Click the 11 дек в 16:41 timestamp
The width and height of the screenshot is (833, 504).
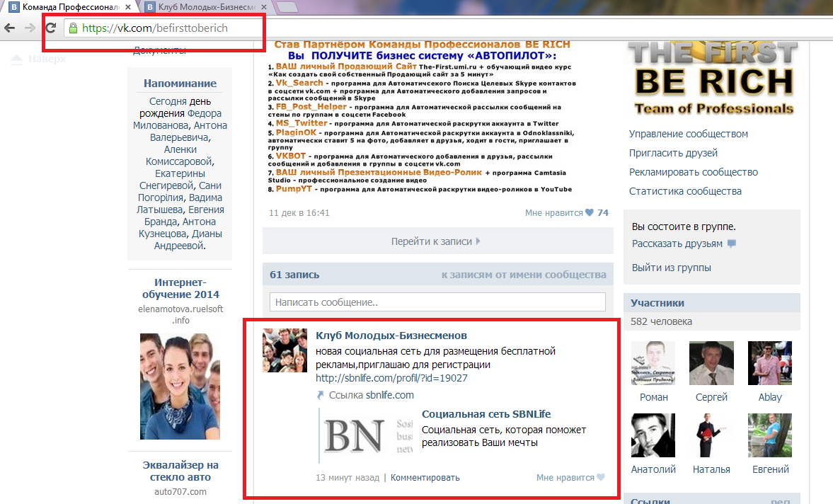tap(299, 212)
